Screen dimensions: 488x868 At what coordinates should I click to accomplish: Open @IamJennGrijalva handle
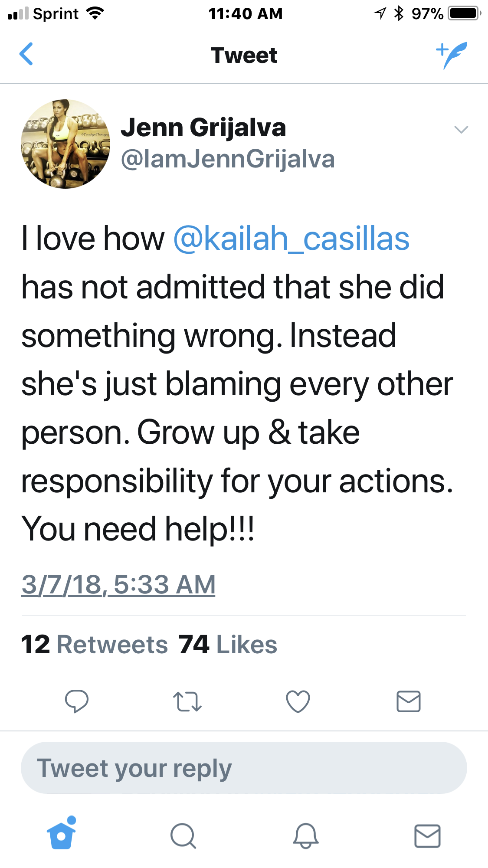[x=228, y=159]
